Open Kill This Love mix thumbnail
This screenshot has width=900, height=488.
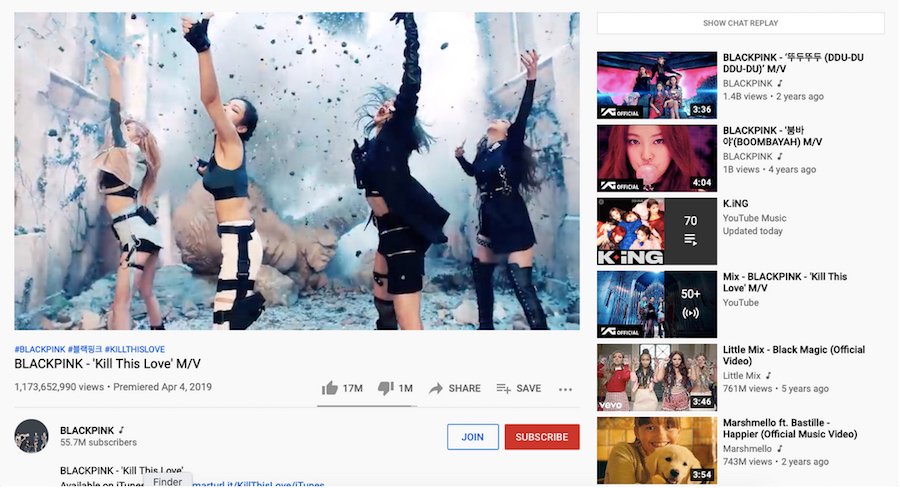tap(657, 304)
